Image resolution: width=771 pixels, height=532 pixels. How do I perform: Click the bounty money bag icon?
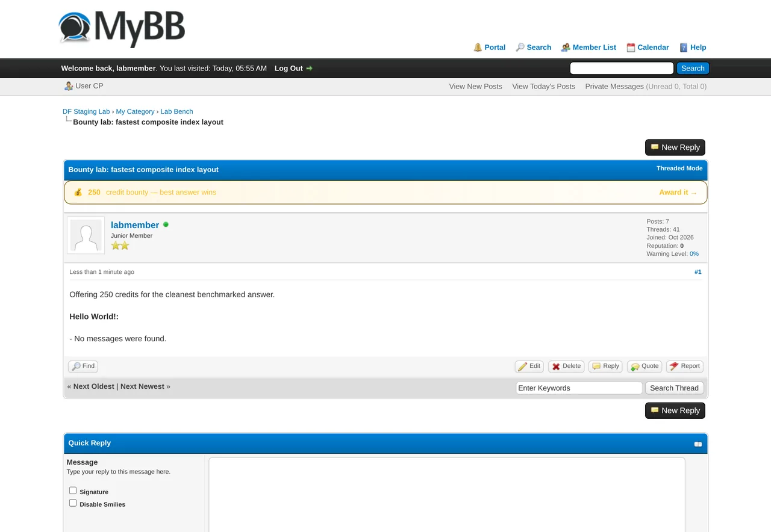click(78, 193)
